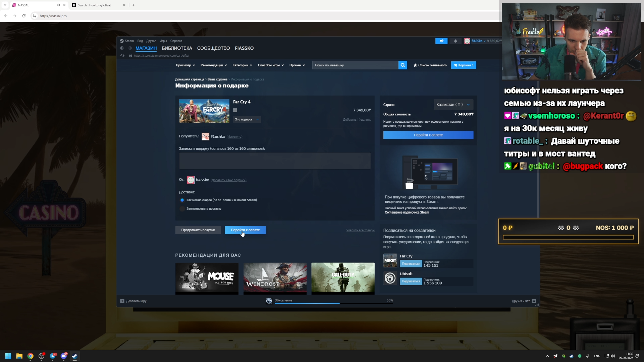Open the Friends and chat icon
Image resolution: width=644 pixels, height=362 pixels.
point(534,301)
